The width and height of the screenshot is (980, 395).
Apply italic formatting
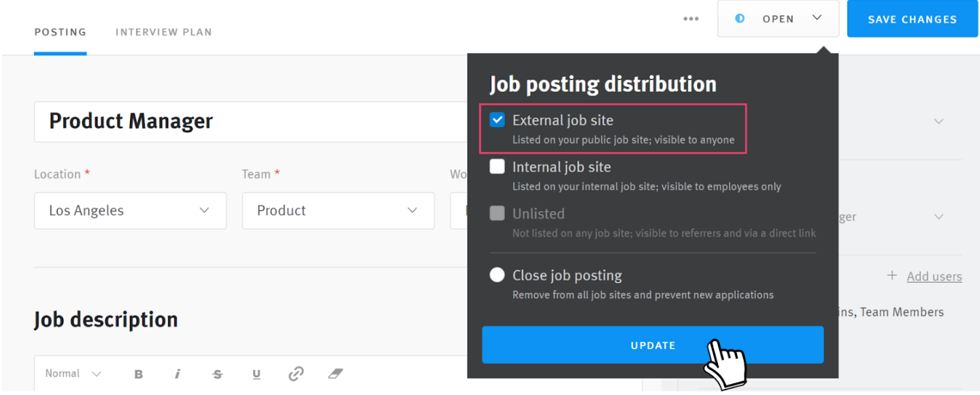(178, 373)
